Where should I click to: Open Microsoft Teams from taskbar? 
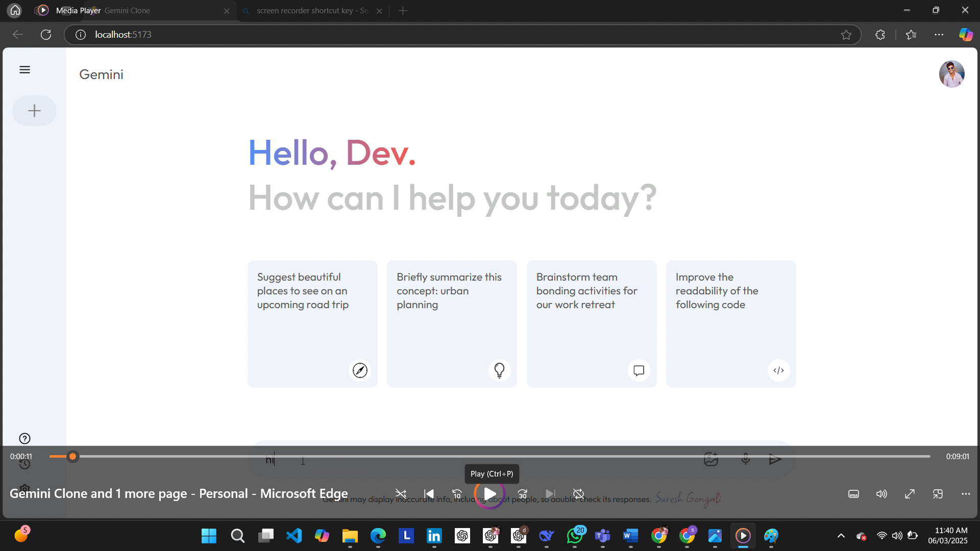pos(603,536)
